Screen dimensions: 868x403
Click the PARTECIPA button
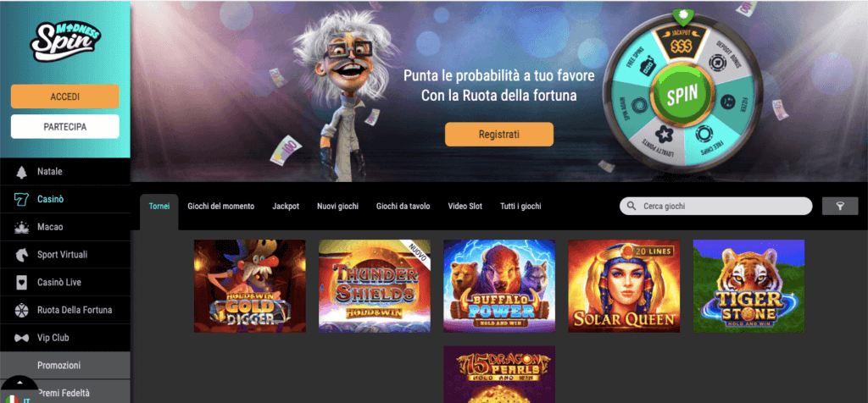tap(64, 127)
